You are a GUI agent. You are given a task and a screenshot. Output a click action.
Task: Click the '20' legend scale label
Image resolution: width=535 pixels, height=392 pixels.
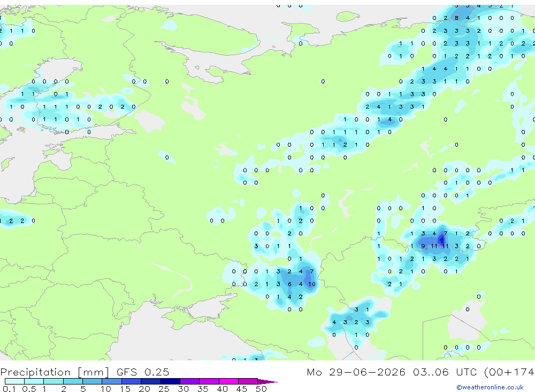coord(144,389)
